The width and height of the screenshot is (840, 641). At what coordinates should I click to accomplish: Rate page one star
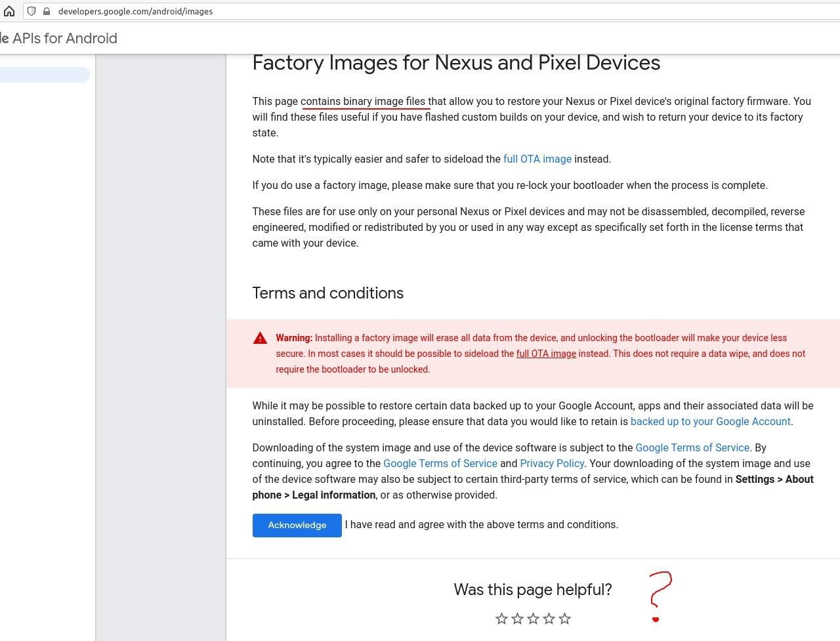[501, 619]
